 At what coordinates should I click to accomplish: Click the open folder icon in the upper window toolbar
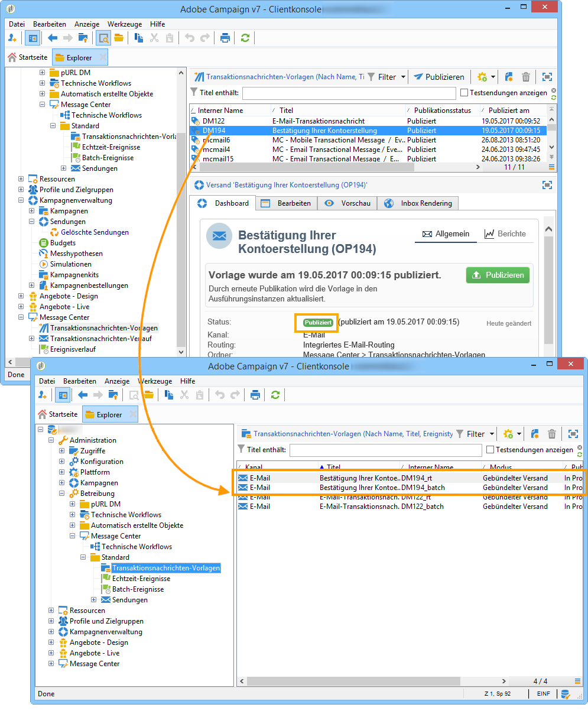(x=119, y=38)
